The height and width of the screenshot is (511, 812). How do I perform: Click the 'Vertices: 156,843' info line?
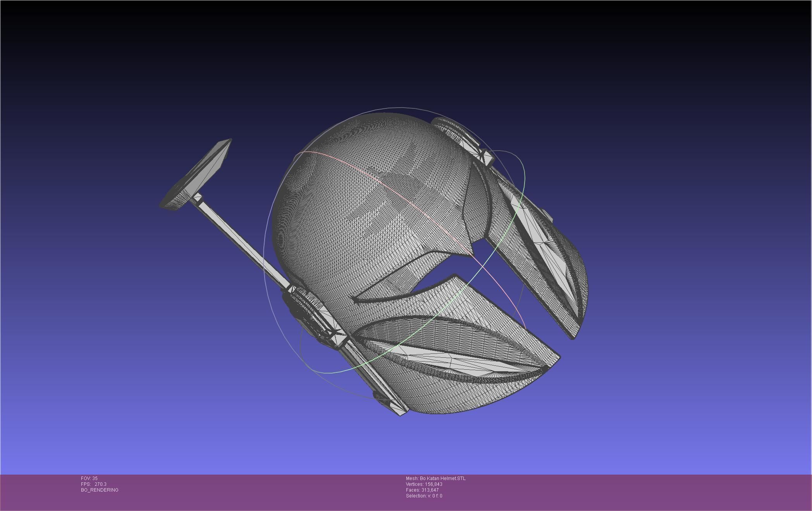(424, 484)
